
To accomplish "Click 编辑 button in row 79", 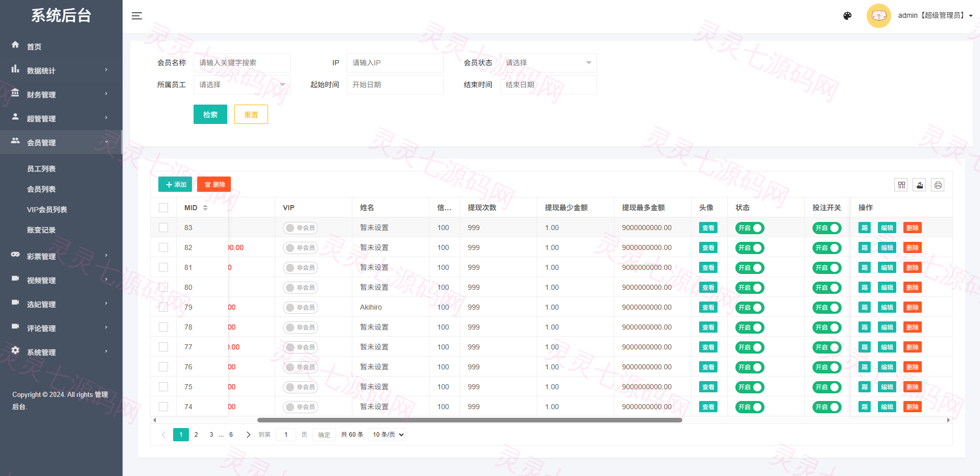I will [887, 308].
